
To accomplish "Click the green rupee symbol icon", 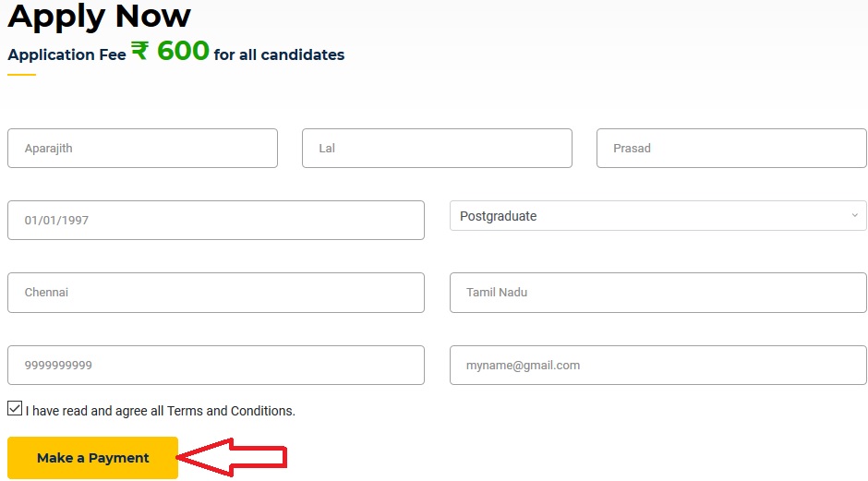I will (139, 51).
